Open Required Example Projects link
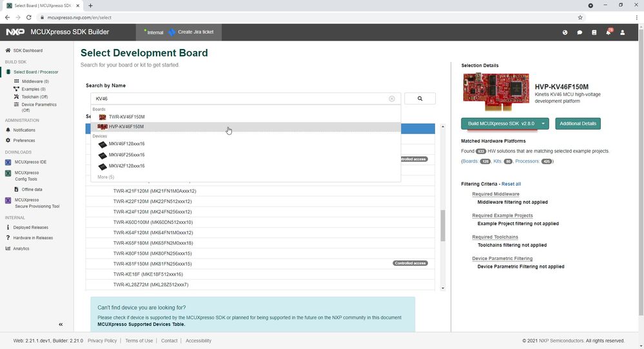This screenshot has height=349, width=644. pos(502,215)
